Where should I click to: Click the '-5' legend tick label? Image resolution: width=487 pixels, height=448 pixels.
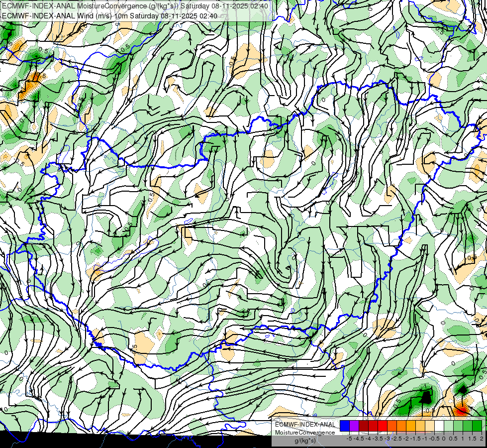pos(349,439)
